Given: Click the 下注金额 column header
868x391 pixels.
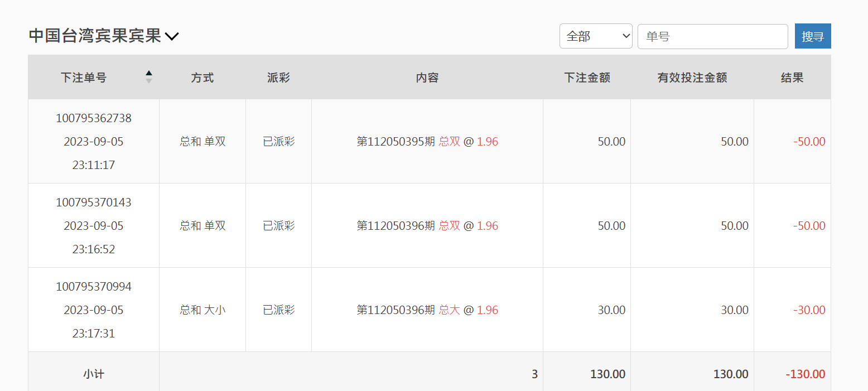Looking at the screenshot, I should (587, 78).
